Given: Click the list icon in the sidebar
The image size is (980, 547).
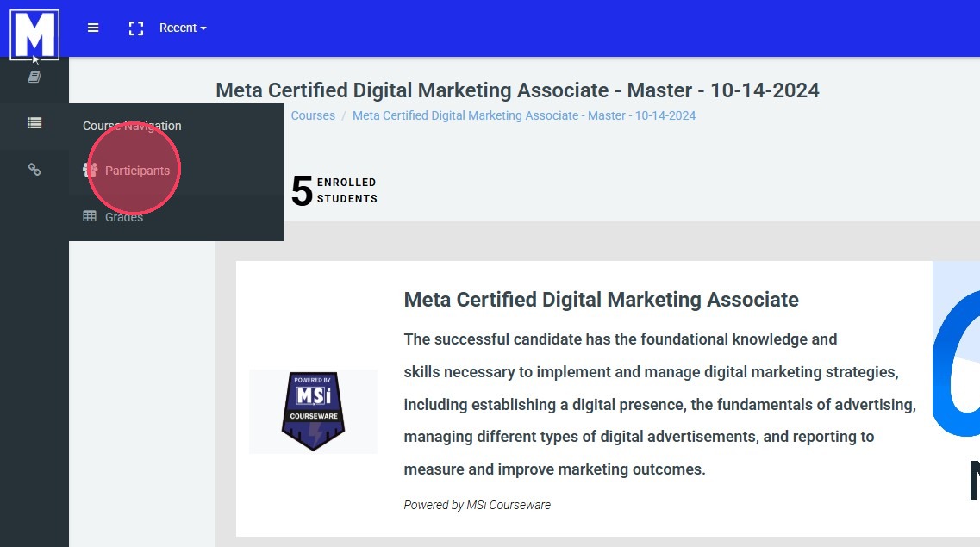Looking at the screenshot, I should tap(34, 123).
